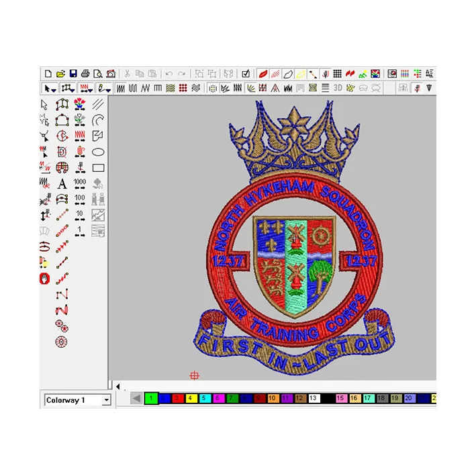
Task: Toggle the 3D view button
Action: tap(338, 88)
